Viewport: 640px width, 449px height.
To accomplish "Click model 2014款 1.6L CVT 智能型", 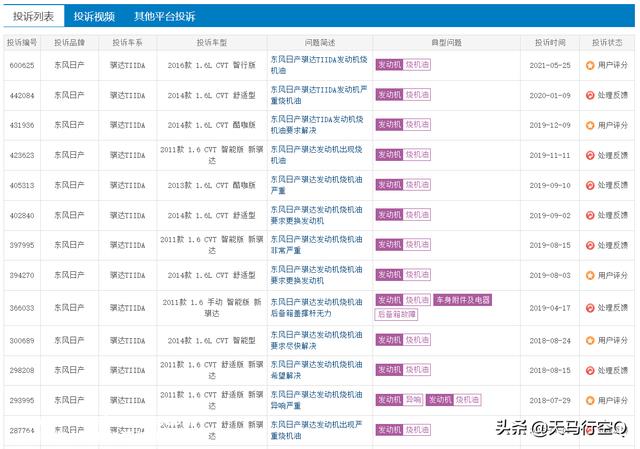I will pos(211,340).
